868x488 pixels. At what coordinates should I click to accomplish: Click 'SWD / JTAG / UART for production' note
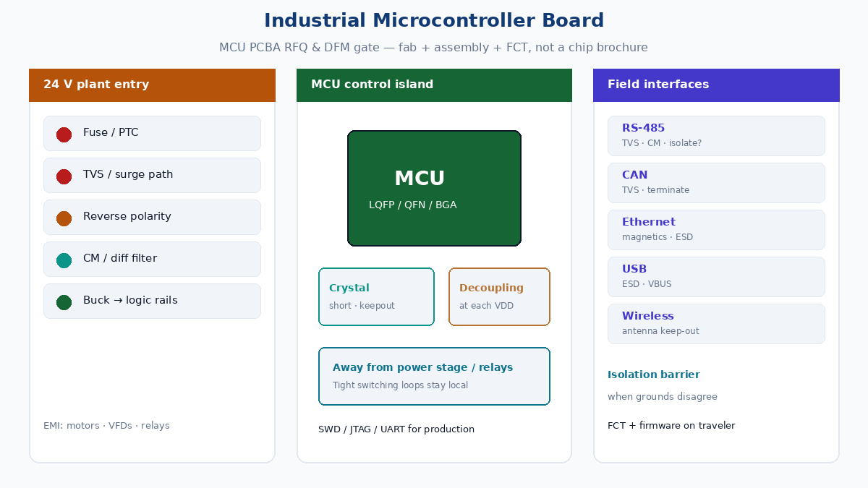pos(396,429)
